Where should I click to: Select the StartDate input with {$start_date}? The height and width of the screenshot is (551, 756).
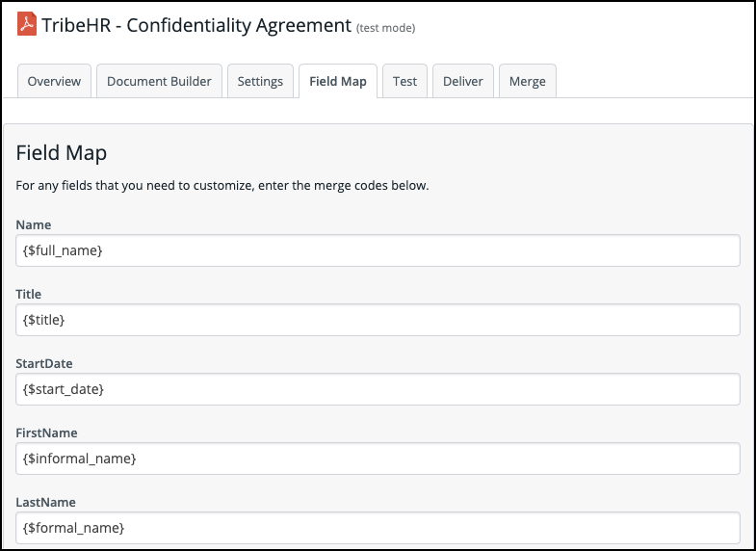[x=378, y=389]
